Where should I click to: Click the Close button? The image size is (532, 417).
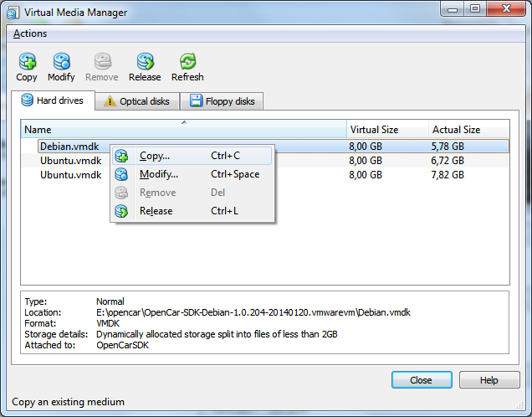coord(422,379)
